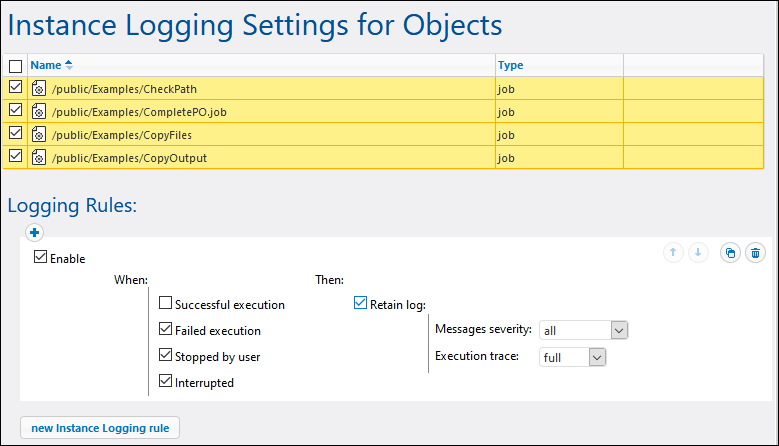
Task: Uncheck the Failed execution option
Action: [166, 330]
